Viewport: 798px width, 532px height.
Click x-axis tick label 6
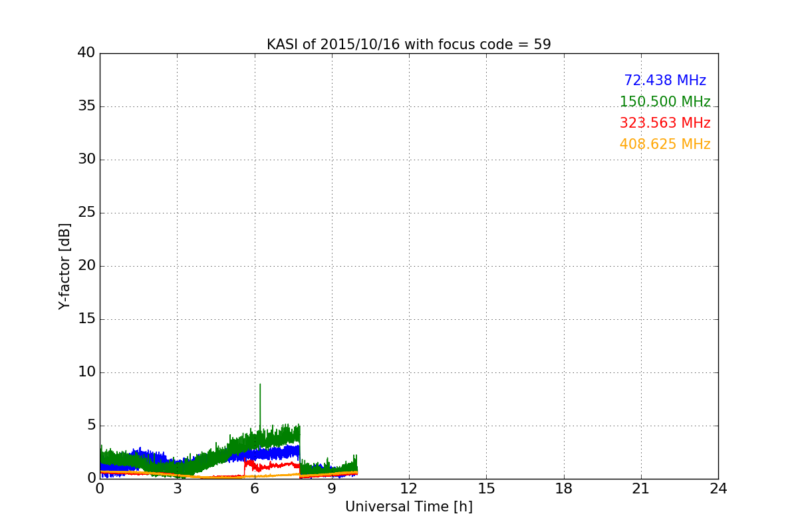255,488
